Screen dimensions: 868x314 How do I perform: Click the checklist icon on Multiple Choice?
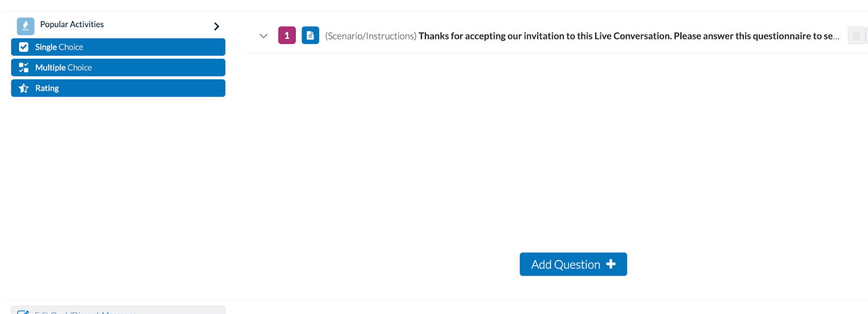pos(24,67)
